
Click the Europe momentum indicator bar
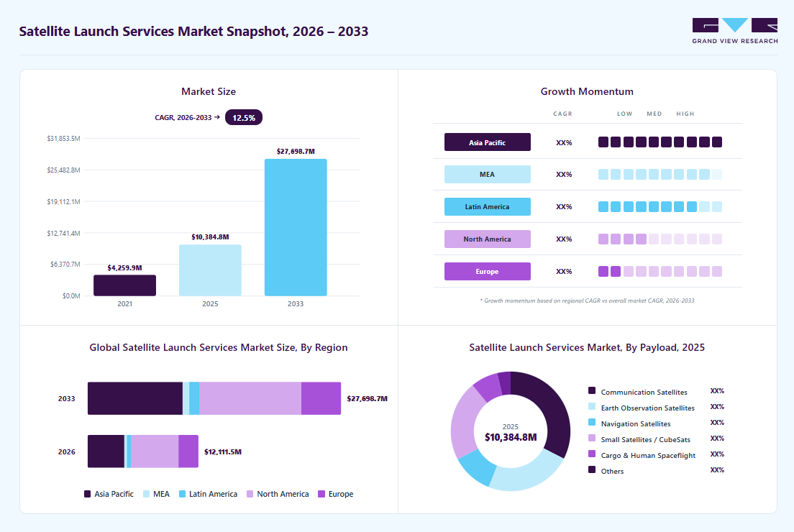[x=660, y=271]
